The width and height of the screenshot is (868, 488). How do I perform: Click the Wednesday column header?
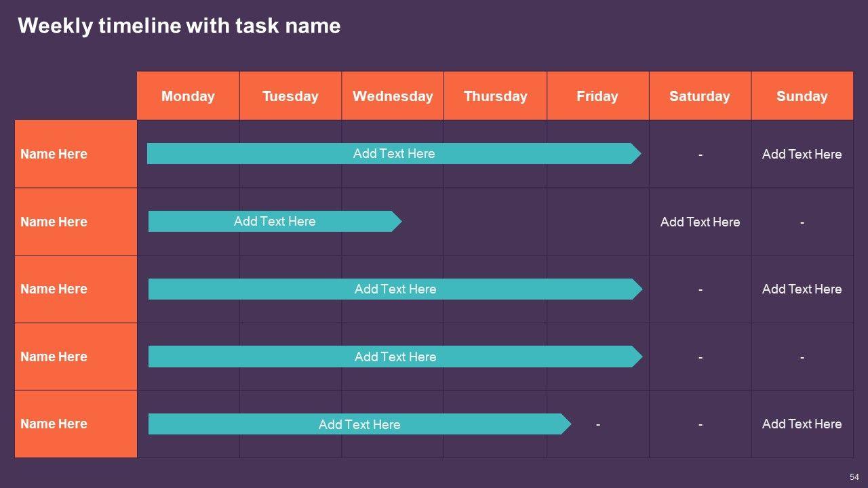click(x=393, y=96)
